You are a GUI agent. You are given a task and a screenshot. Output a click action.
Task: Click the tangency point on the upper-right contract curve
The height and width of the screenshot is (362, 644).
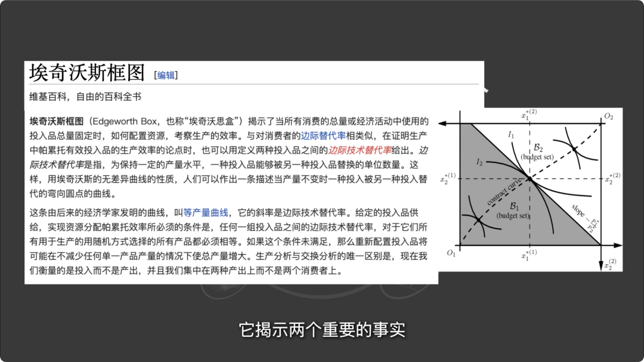coord(574,148)
